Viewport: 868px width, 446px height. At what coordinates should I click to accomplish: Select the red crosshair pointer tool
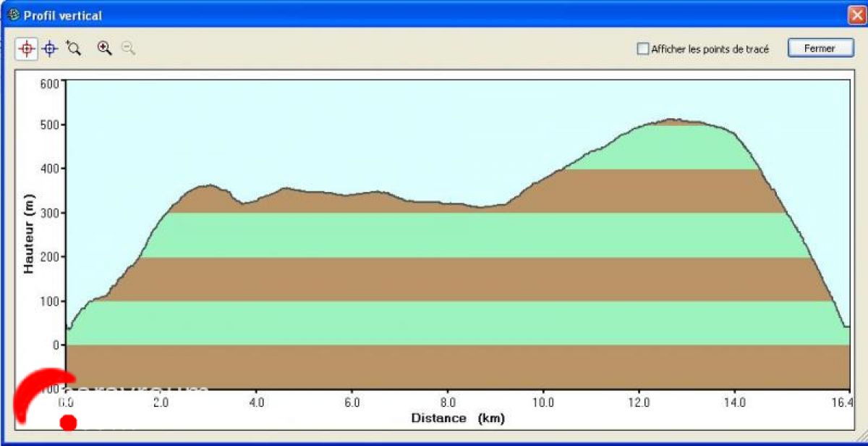pyautogui.click(x=27, y=49)
